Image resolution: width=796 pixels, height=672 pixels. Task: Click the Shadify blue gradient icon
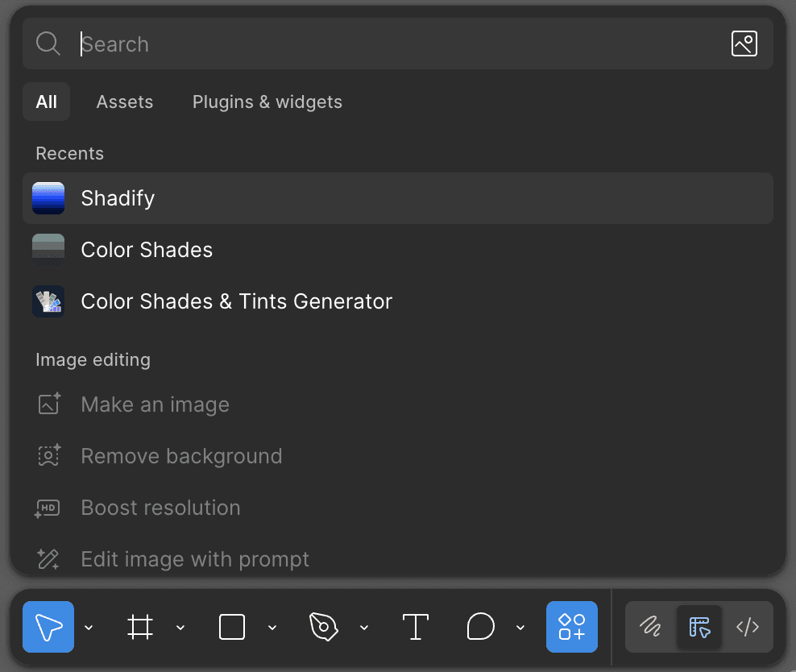pos(48,198)
